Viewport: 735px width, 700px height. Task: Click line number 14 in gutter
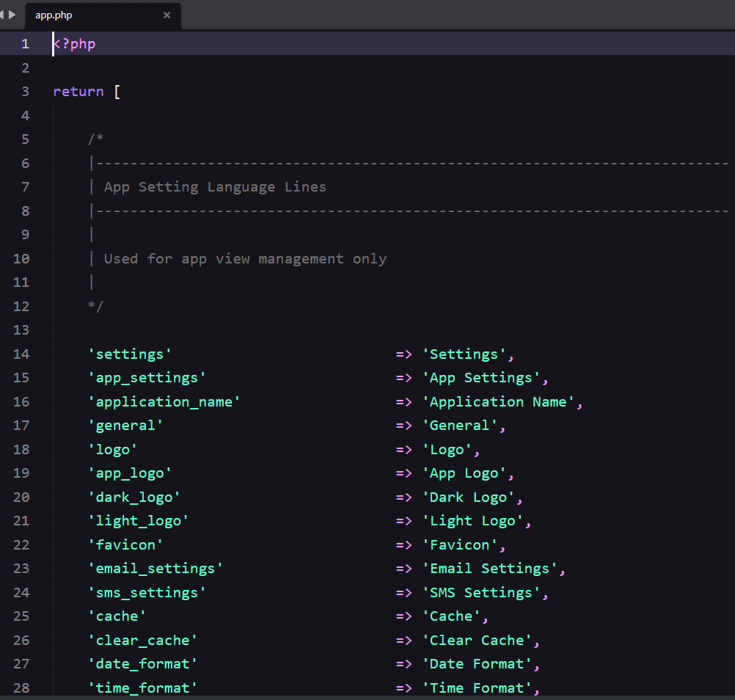coord(21,354)
